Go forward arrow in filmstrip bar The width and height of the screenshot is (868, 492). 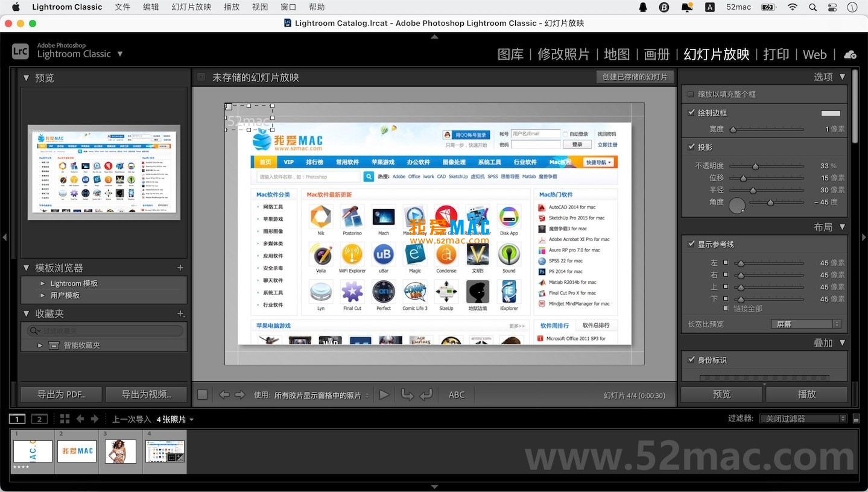click(95, 419)
